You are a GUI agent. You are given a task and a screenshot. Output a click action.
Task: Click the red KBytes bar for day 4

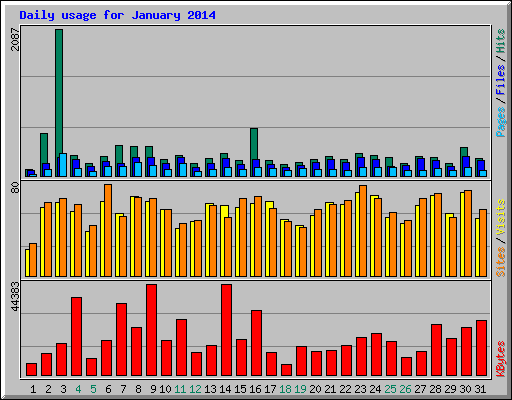coord(76,337)
